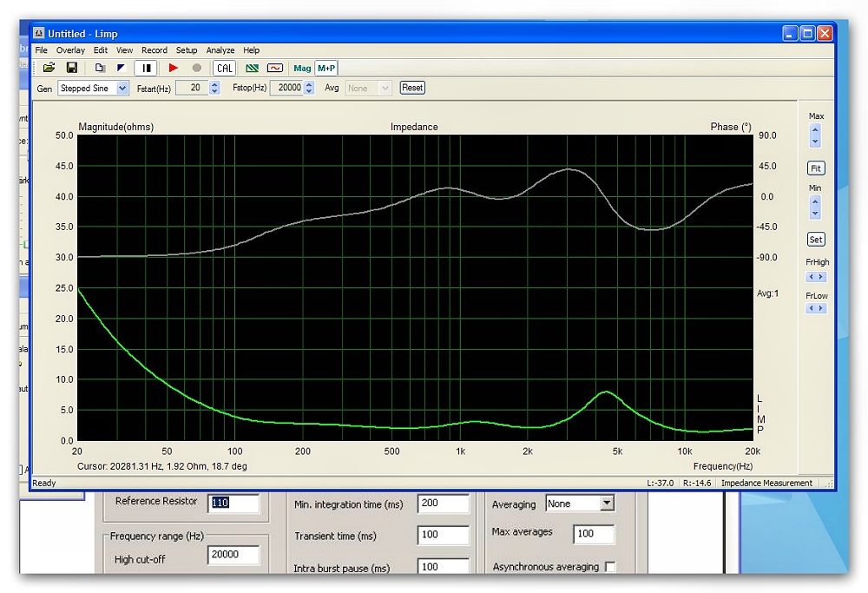The height and width of the screenshot is (593, 868).
Task: Click the copy icon in toolbar
Action: [100, 68]
